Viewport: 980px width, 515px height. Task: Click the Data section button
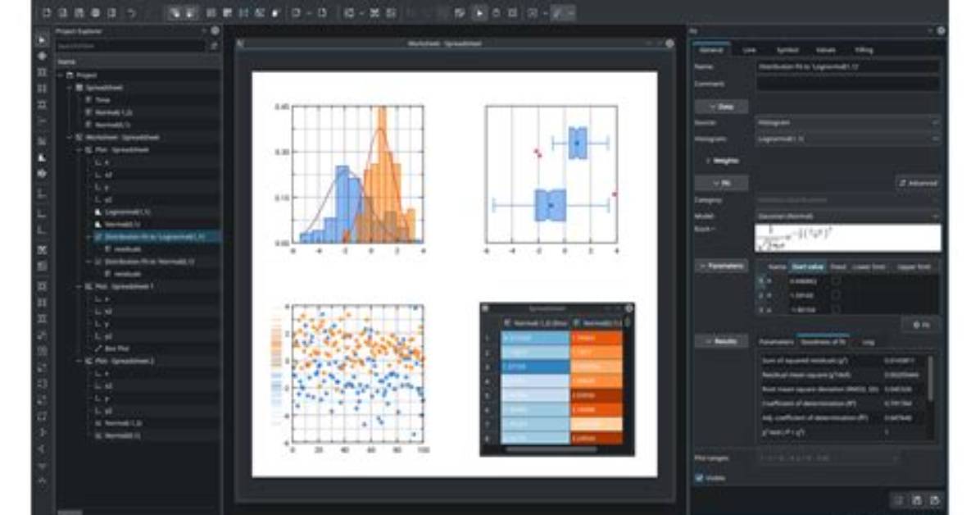pyautogui.click(x=721, y=107)
